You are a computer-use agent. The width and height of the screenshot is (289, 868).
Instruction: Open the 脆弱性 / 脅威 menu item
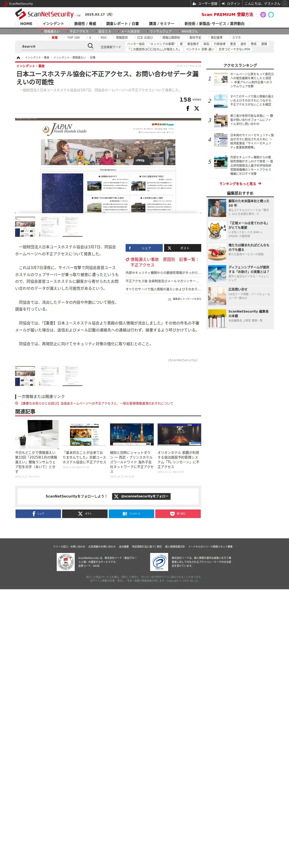(x=85, y=24)
